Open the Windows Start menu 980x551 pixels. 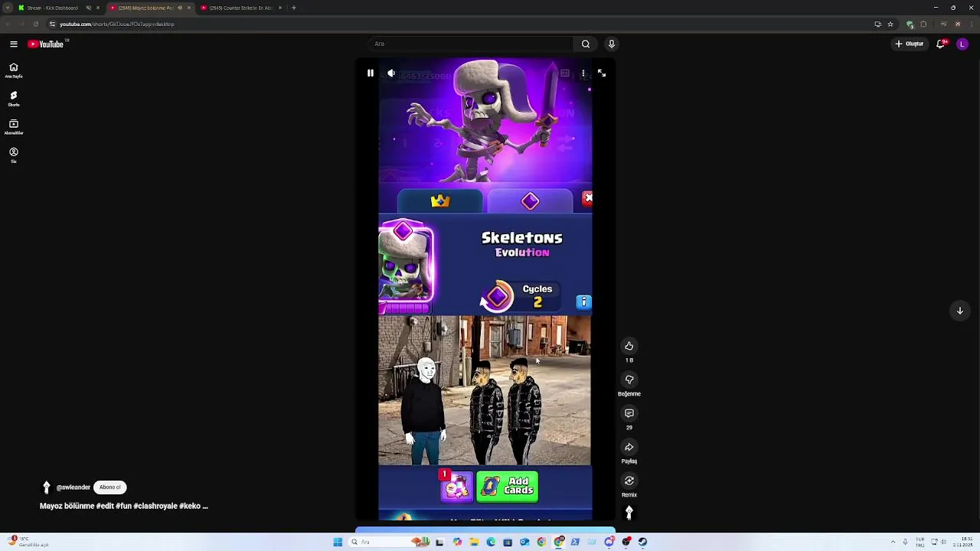pyautogui.click(x=338, y=542)
